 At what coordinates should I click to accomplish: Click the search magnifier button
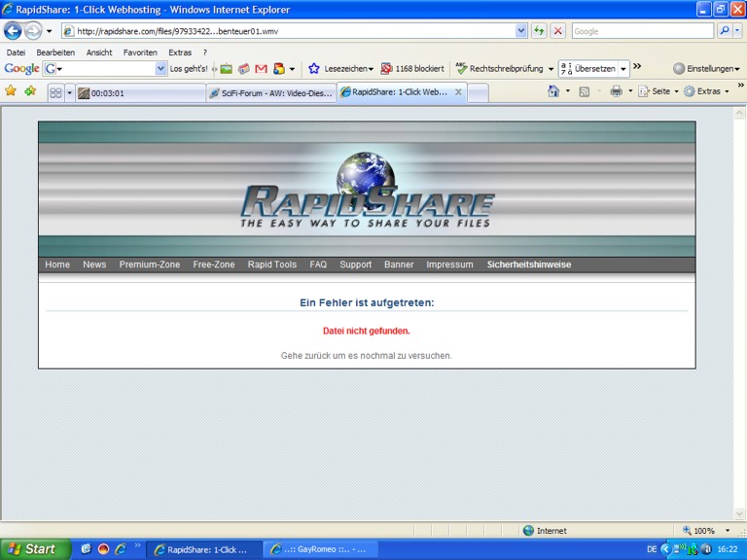click(x=725, y=31)
